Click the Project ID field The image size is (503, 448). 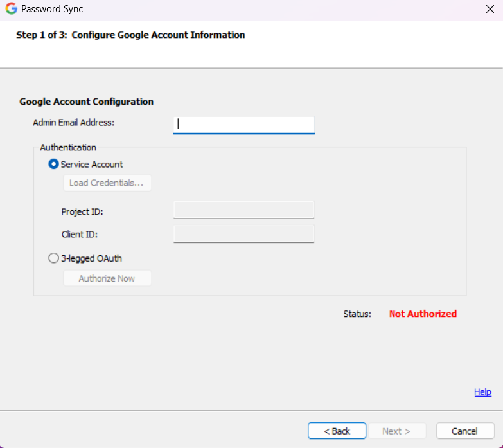(x=243, y=210)
